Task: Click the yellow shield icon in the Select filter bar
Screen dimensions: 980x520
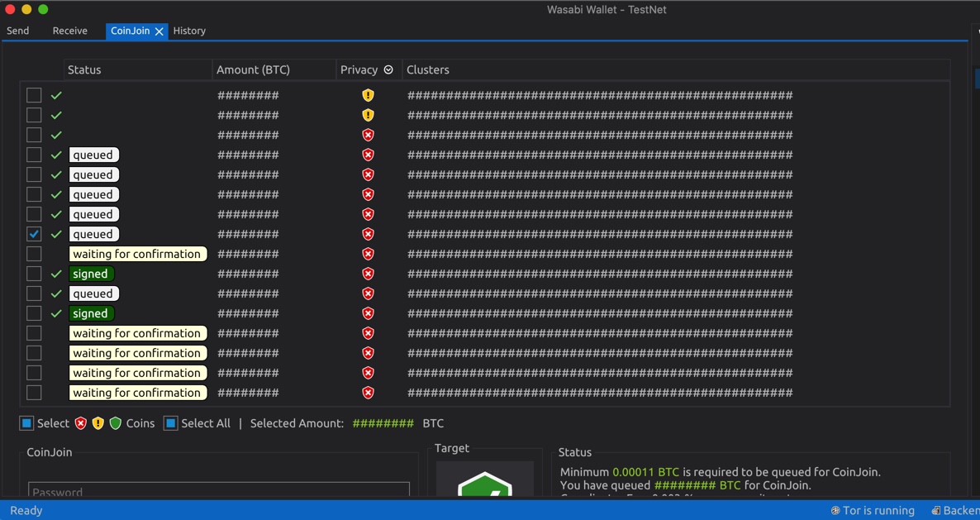Action: (98, 423)
